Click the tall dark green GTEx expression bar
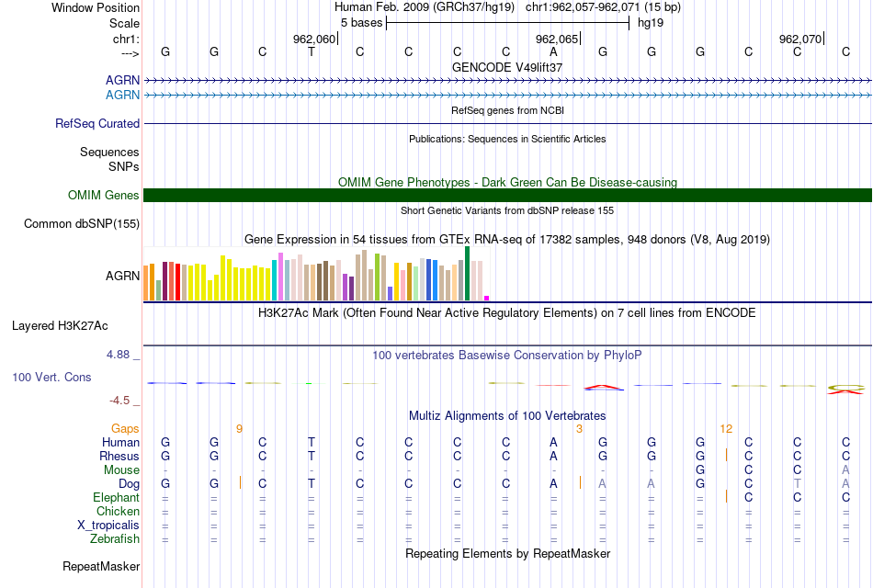 (467, 274)
